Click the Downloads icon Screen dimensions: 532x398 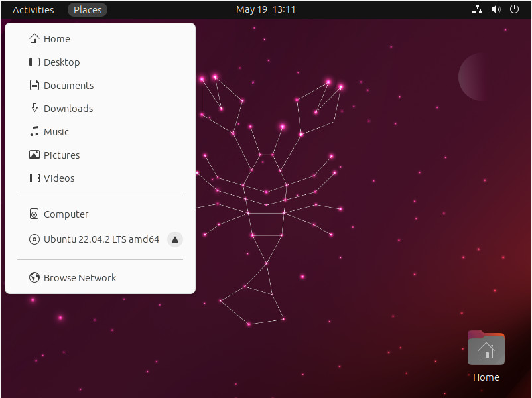tap(34, 108)
